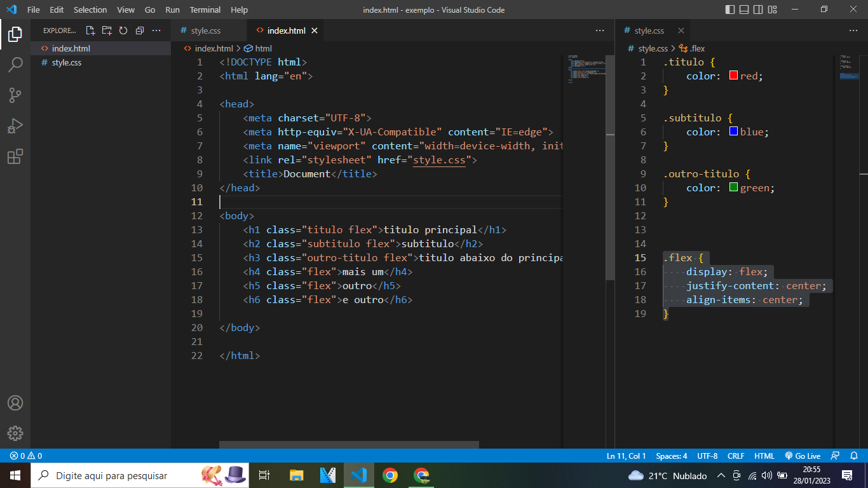The image size is (868, 488).
Task: Open more actions for right editor group
Action: [x=853, y=30]
